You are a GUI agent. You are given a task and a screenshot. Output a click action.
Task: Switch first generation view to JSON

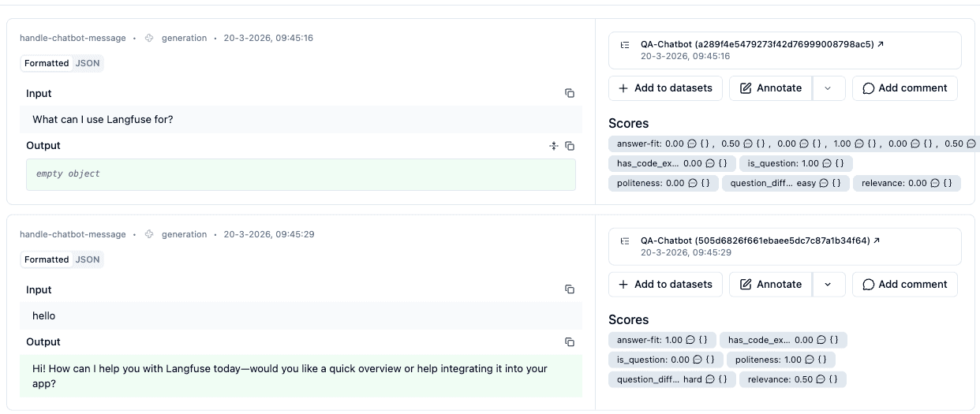coord(88,63)
